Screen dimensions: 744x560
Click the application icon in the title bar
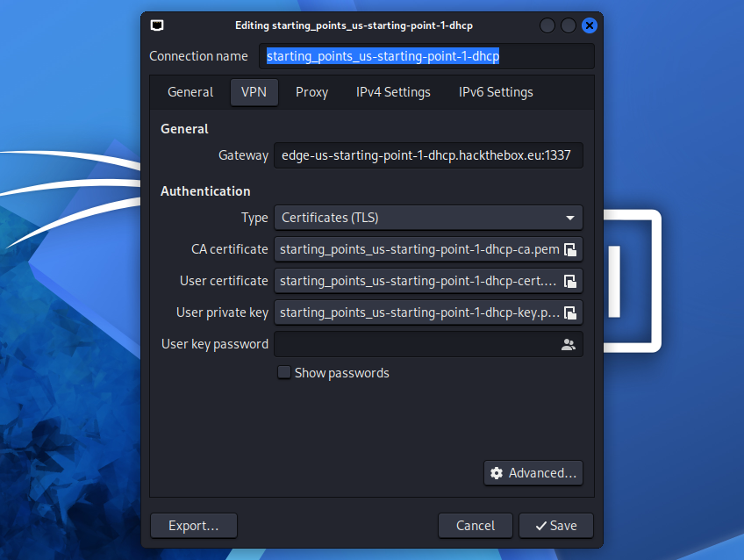157,25
